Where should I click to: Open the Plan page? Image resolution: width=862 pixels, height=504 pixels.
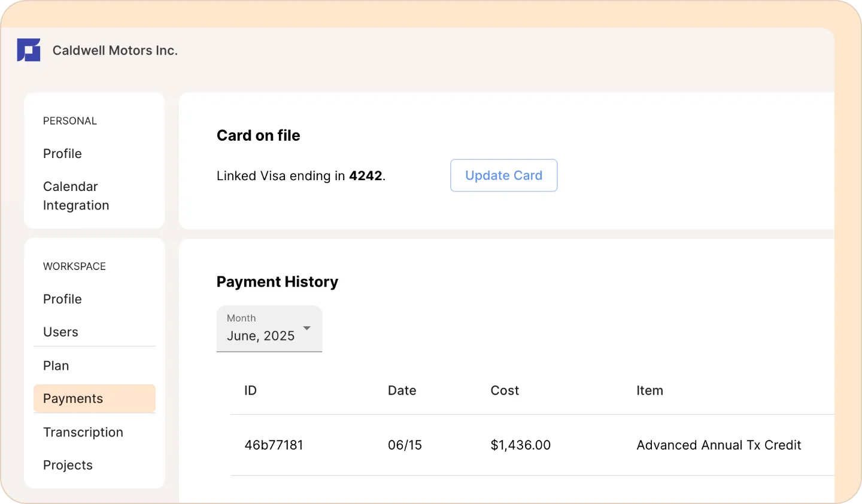pyautogui.click(x=56, y=366)
